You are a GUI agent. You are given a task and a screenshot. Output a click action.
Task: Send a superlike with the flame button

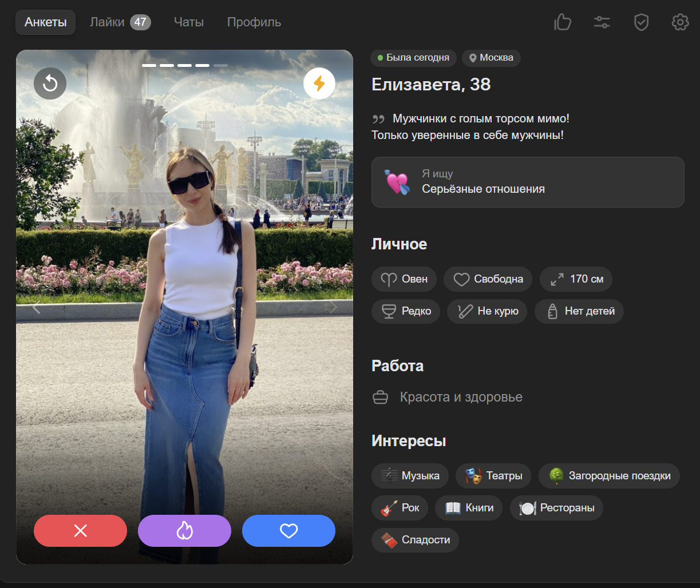click(184, 531)
